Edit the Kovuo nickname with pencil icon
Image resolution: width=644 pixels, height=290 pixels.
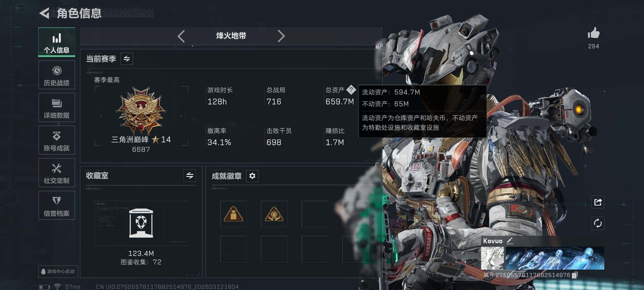pos(510,241)
